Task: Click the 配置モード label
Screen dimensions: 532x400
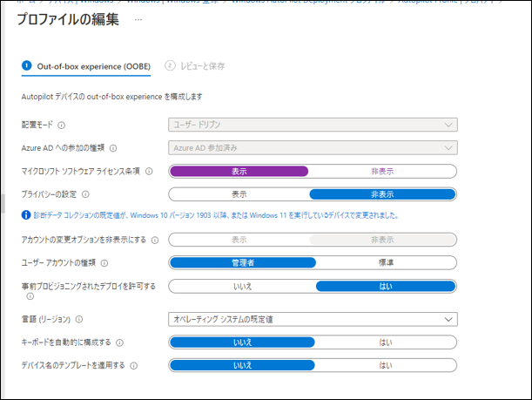Action: [x=37, y=125]
